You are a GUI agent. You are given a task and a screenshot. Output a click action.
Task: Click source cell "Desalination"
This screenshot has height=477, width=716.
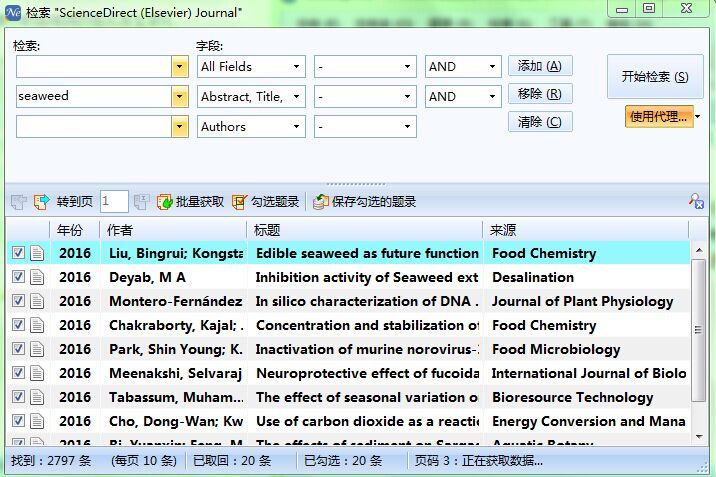coord(533,277)
